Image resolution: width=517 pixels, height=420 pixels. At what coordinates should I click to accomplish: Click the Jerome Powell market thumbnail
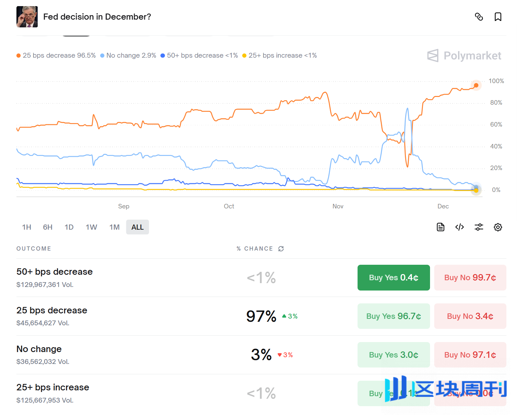(27, 17)
